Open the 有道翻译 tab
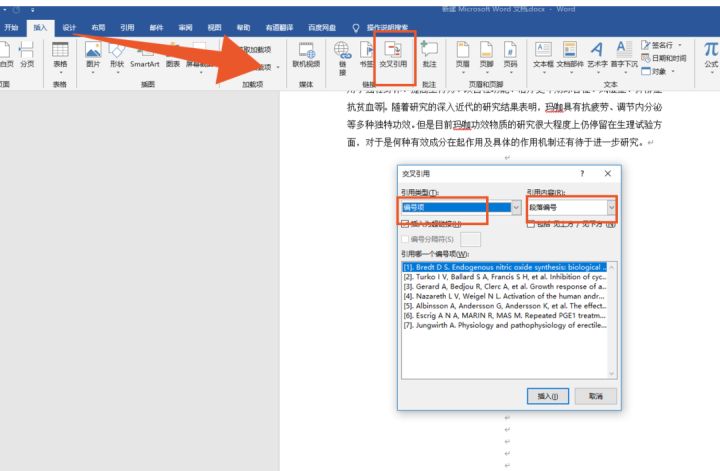The width and height of the screenshot is (720, 471). click(279, 28)
